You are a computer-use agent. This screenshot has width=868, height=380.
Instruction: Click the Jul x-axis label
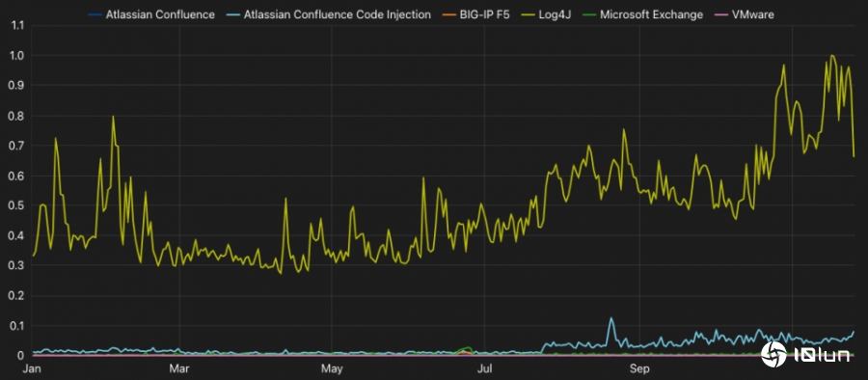point(484,368)
